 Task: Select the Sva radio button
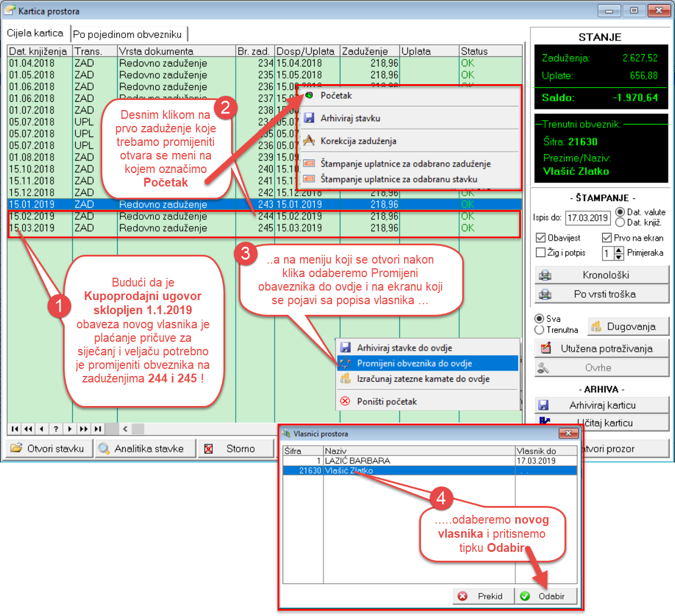click(x=539, y=319)
